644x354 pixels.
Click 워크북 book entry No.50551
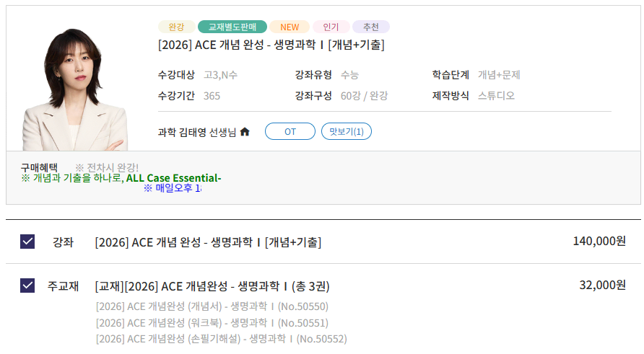[212, 323]
